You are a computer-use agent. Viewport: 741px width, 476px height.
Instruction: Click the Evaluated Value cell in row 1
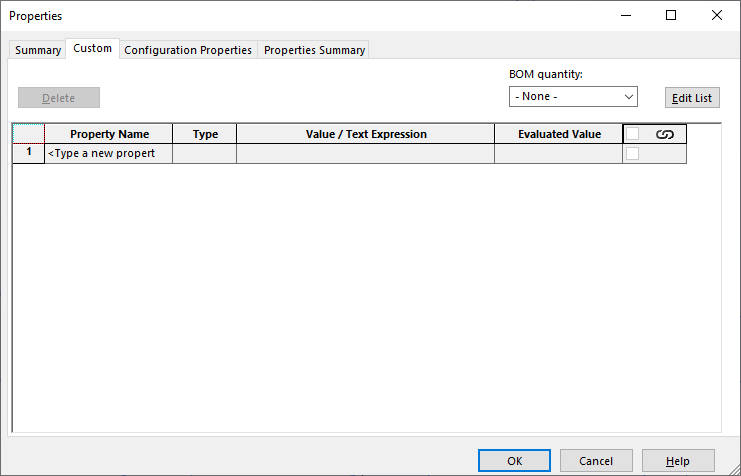coord(558,154)
